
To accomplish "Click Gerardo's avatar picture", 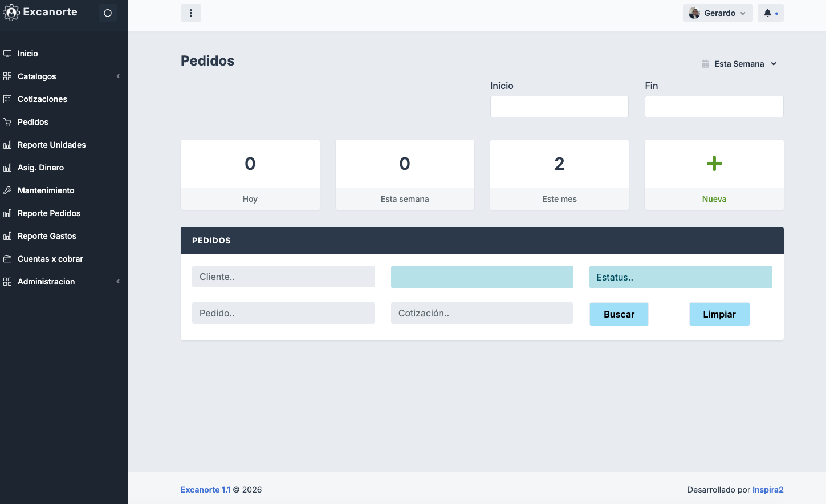I will click(694, 13).
